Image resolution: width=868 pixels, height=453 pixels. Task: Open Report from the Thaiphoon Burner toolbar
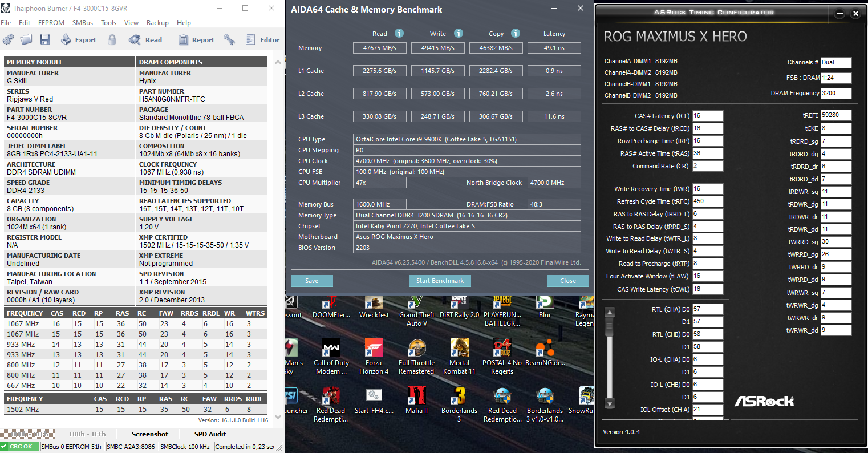point(196,39)
